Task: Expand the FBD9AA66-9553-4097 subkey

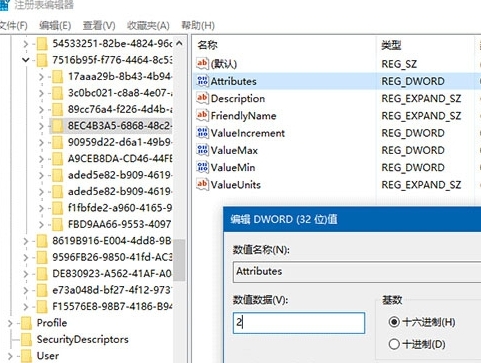Action: pyautogui.click(x=41, y=224)
